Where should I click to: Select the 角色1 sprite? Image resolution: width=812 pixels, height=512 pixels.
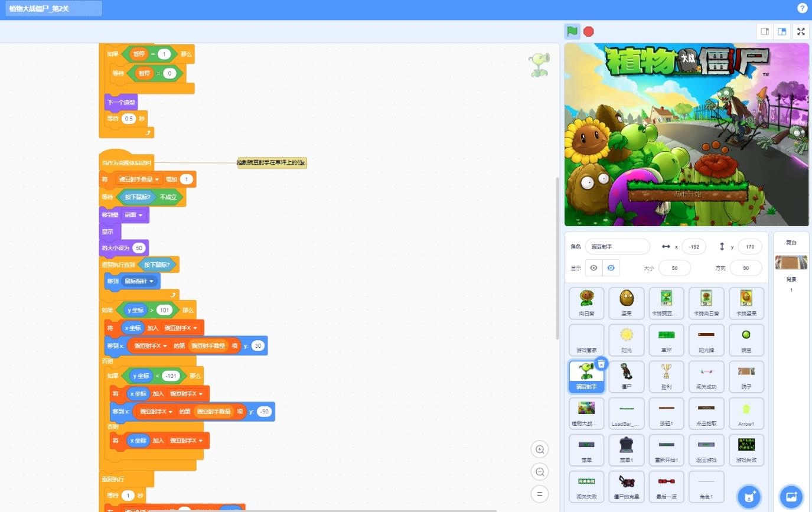point(706,487)
